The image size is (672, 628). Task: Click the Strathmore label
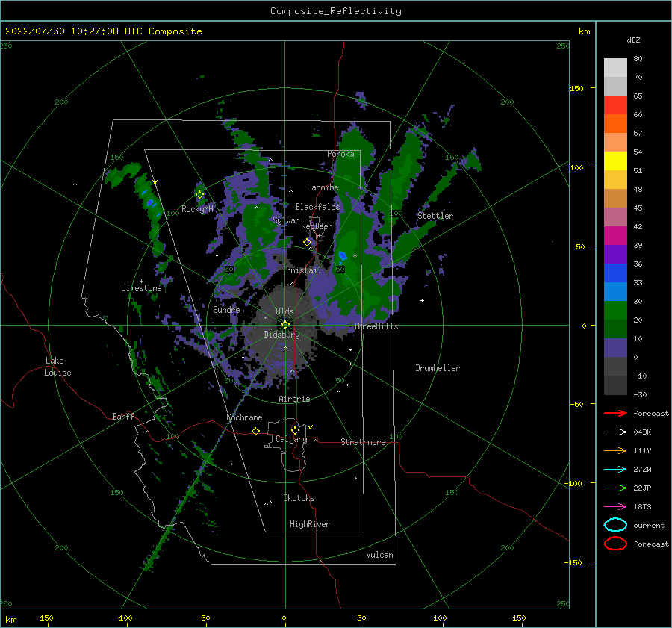click(x=363, y=442)
